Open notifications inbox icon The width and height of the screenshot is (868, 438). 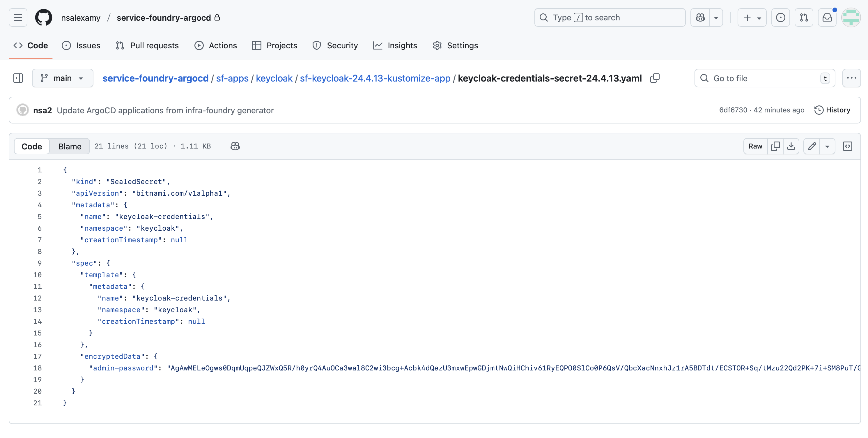coord(827,17)
